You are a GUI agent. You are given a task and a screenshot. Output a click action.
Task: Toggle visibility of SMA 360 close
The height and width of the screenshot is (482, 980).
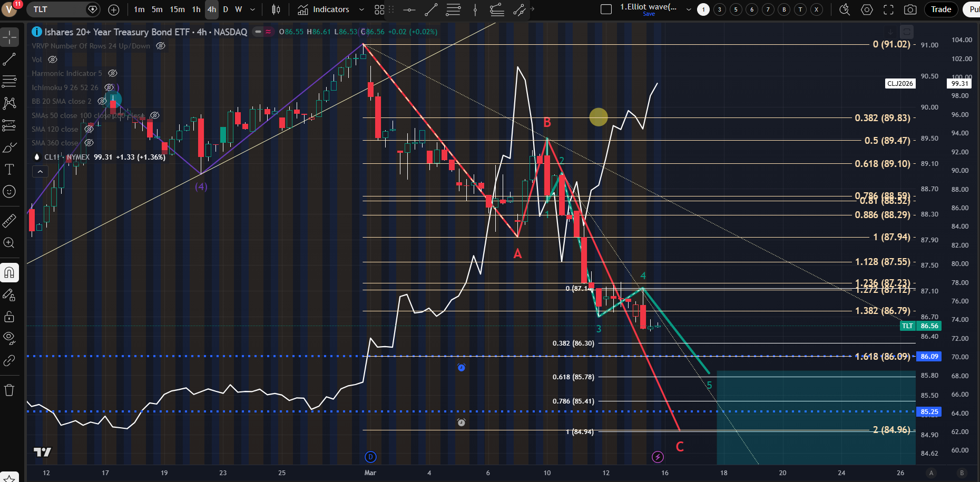pos(89,143)
